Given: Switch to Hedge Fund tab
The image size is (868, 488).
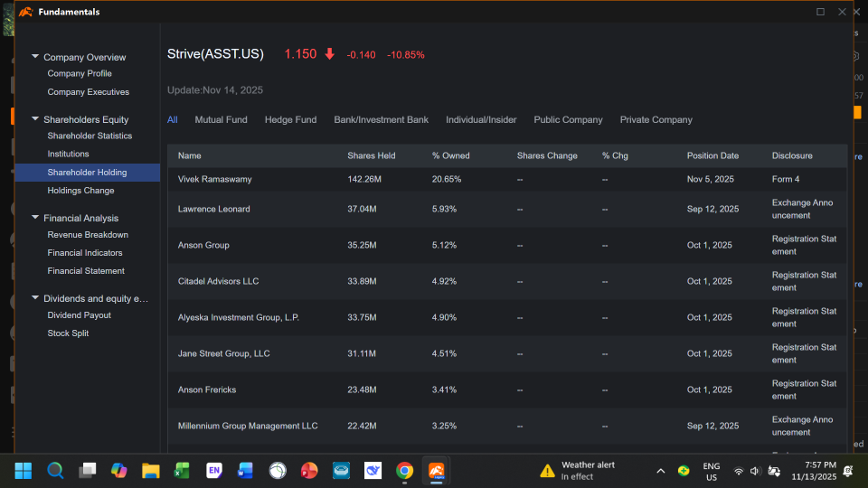Looking at the screenshot, I should click(290, 119).
